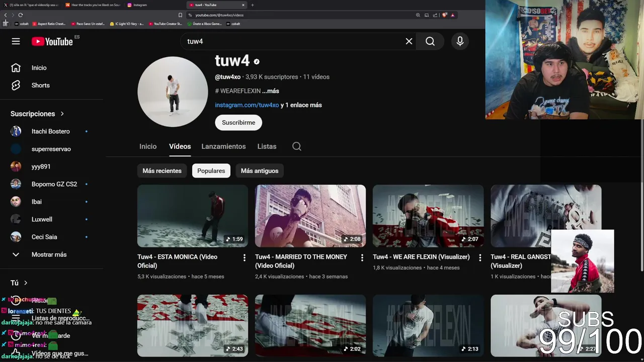Show more links via y 1 enlace más
The image size is (644, 362).
click(301, 105)
